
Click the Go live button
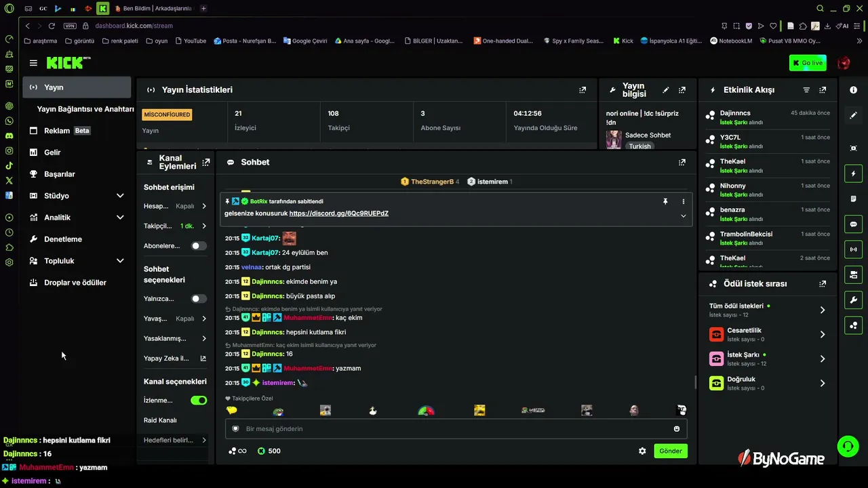[808, 63]
